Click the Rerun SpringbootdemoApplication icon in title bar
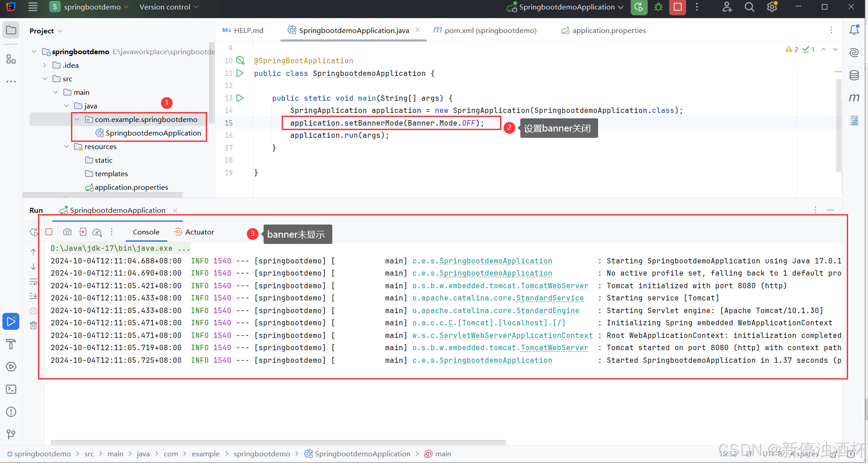Screen dimensions: 868x464 (639, 7)
